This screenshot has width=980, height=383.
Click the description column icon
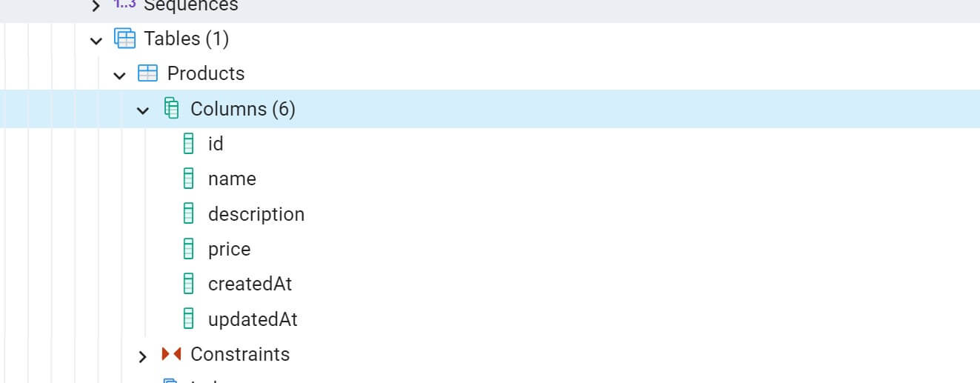(189, 214)
